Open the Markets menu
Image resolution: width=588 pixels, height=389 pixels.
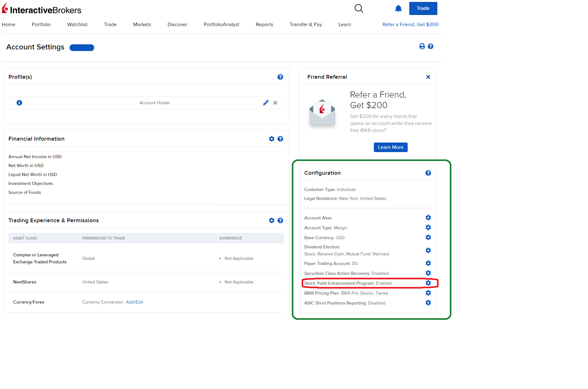[x=142, y=25]
